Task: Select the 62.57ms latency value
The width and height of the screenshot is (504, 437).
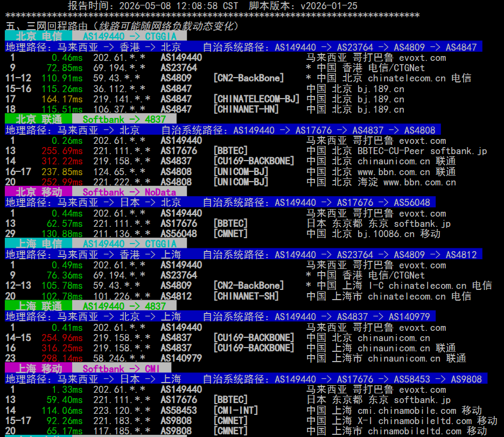Action: tap(65, 224)
